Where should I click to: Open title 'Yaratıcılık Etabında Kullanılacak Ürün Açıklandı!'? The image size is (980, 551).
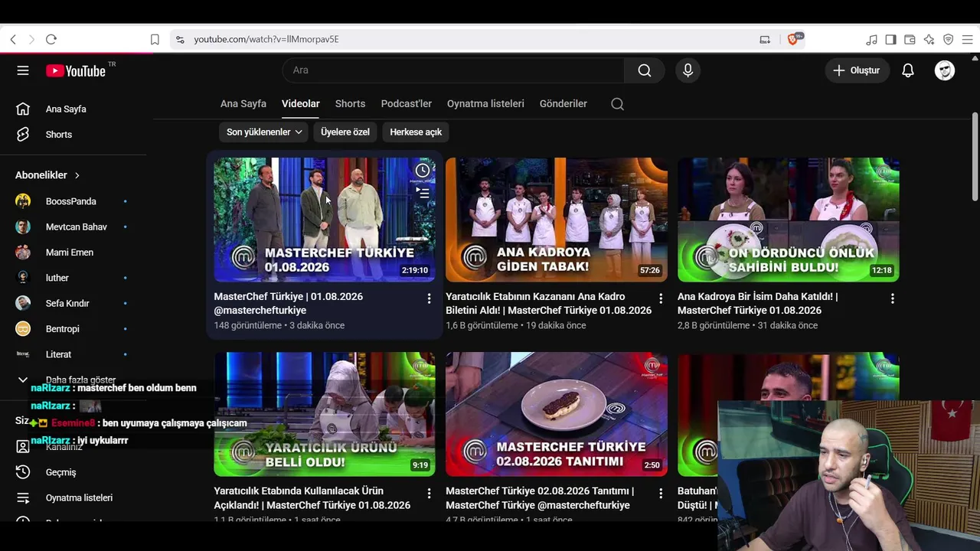312,498
